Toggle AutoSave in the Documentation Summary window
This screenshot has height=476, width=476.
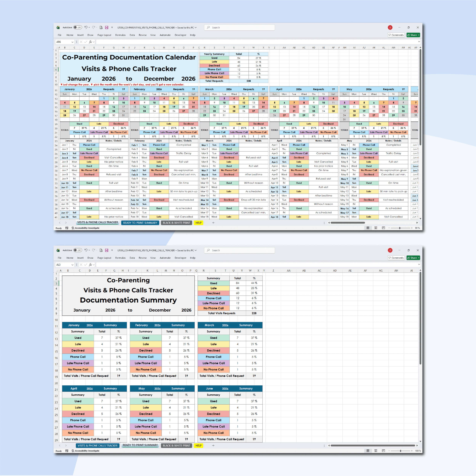click(x=77, y=250)
